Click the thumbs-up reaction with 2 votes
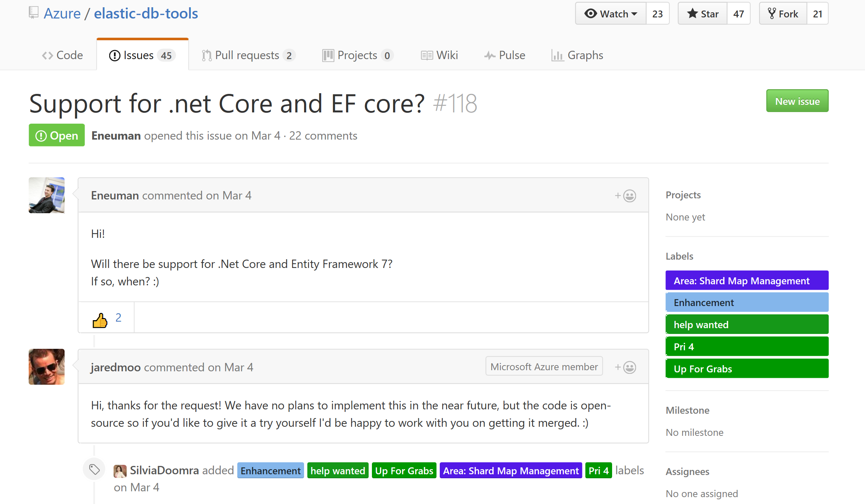 106,318
